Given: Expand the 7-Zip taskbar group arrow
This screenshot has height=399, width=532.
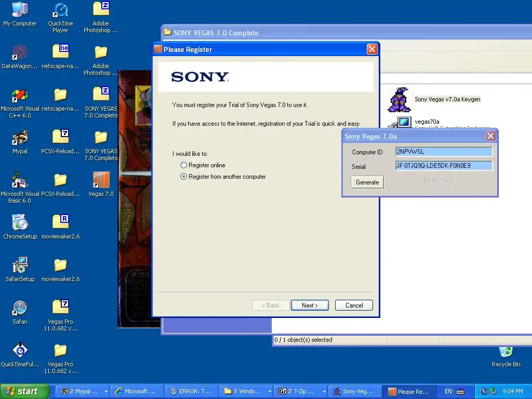Looking at the screenshot, I should 324,392.
